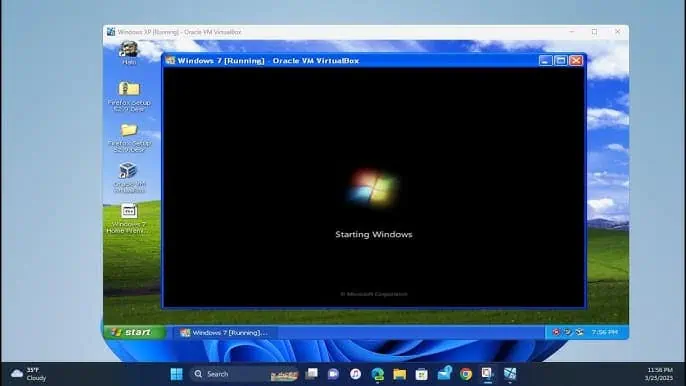Open the weather widget showing Cloudy
This screenshot has height=386, width=686.
pos(28,374)
